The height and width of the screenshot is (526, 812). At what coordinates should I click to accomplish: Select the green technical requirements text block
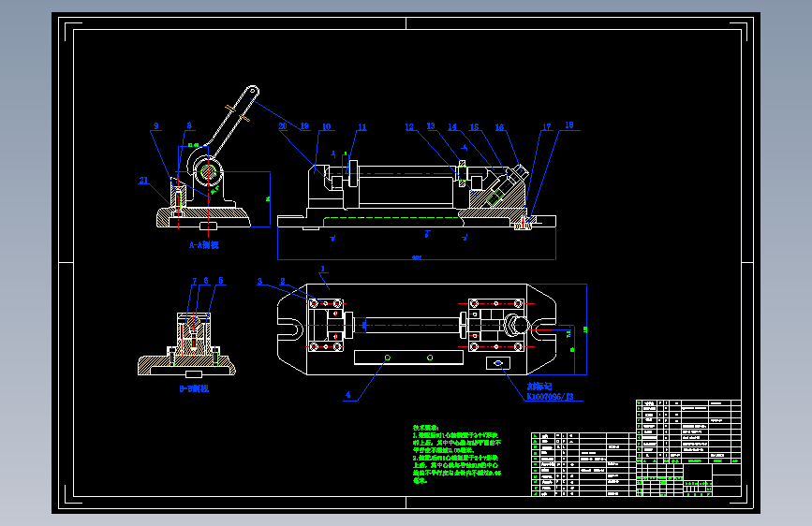coord(457,454)
